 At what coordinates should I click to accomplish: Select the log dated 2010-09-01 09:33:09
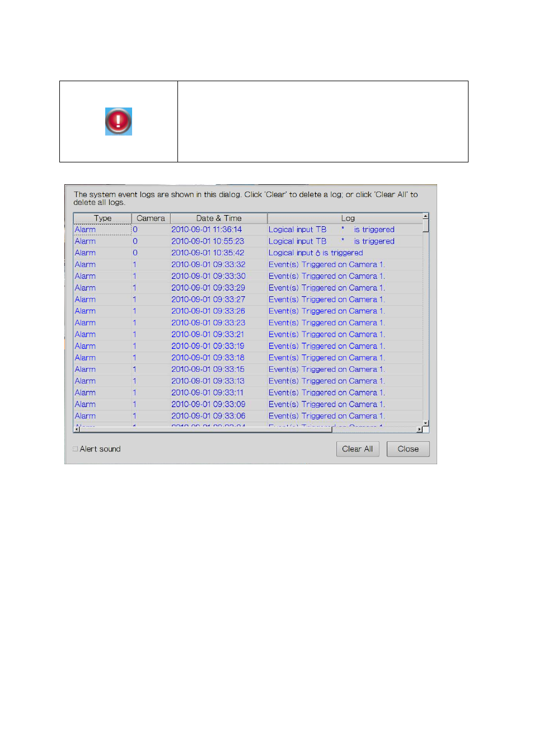click(248, 404)
